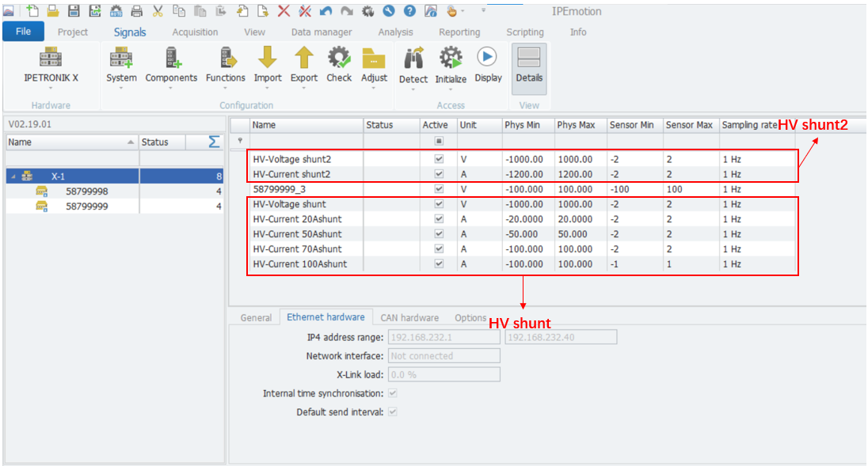Click the AUTO gear icon
Screen dimensions: 868x466
point(116,10)
